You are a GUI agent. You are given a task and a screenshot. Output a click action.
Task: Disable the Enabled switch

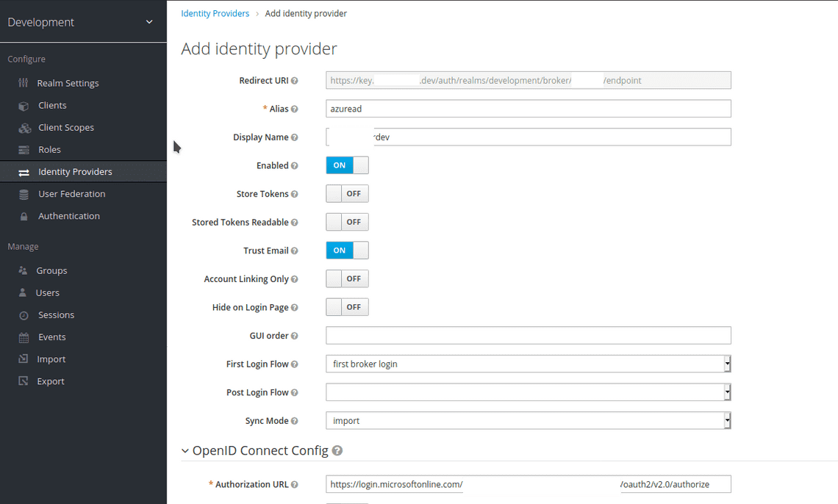point(346,165)
